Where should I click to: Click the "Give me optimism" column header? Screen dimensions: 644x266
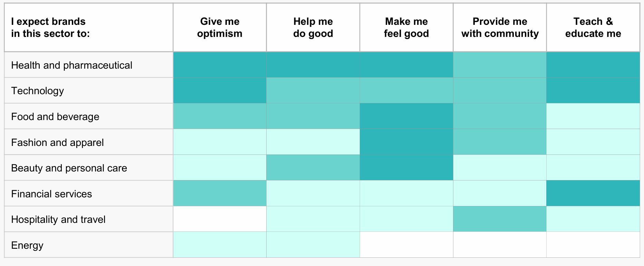point(220,28)
